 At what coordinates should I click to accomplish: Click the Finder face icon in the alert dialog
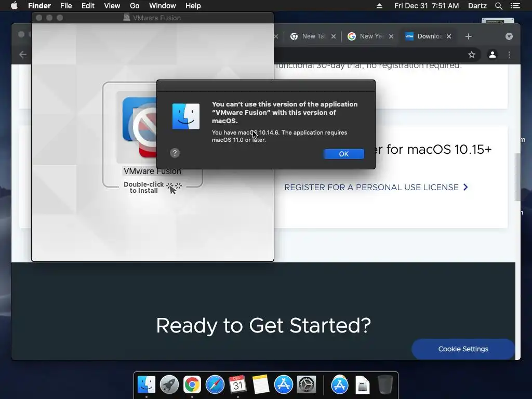click(x=186, y=116)
